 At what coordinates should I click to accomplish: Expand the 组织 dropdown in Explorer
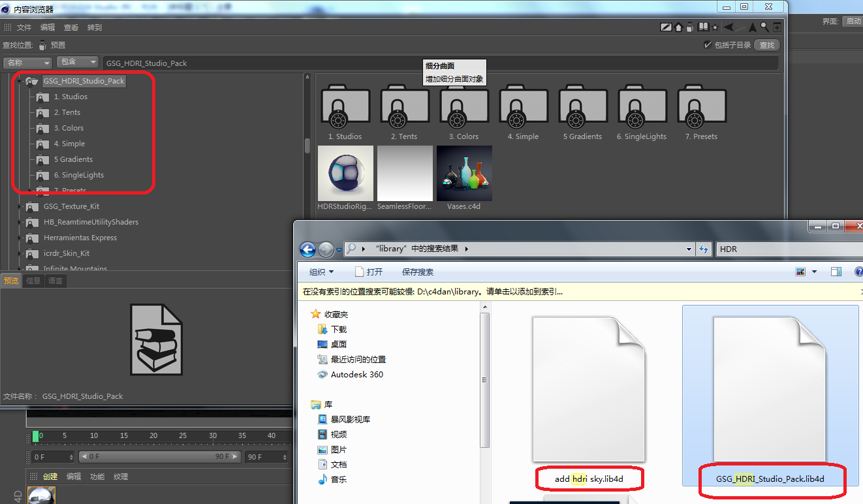tap(321, 272)
